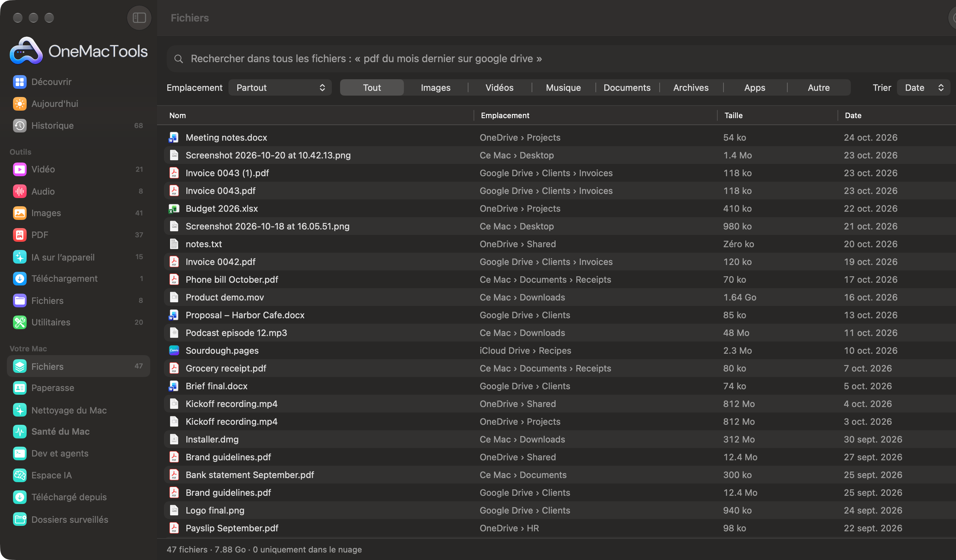Select Installer.dmg file
This screenshot has height=560, width=956.
point(560,439)
